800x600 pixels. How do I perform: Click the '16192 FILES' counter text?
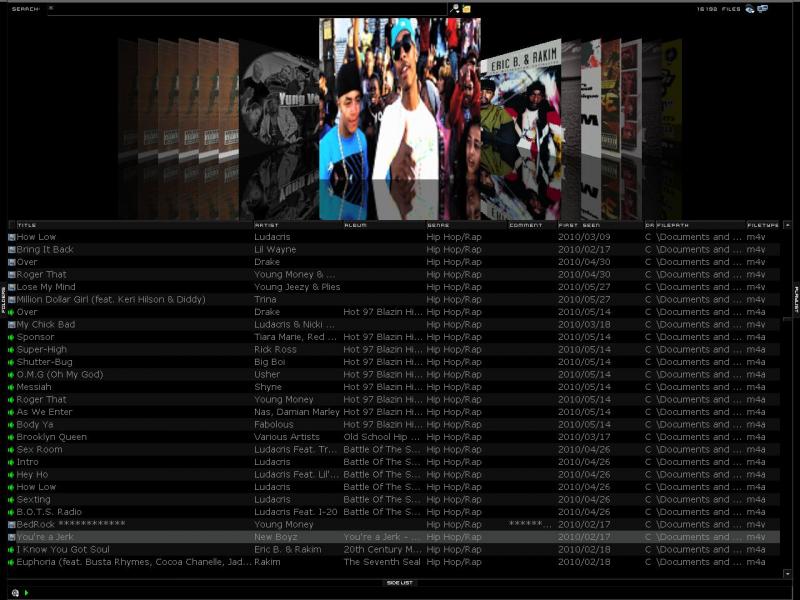pyautogui.click(x=718, y=9)
